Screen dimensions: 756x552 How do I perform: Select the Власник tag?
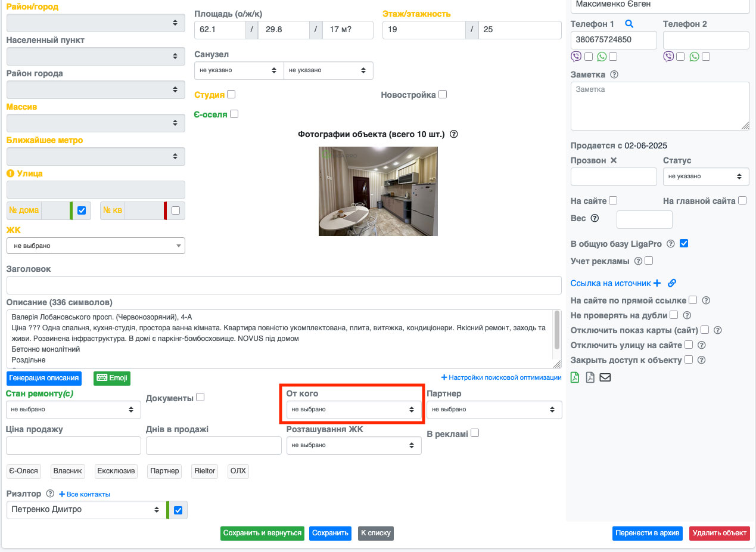67,471
